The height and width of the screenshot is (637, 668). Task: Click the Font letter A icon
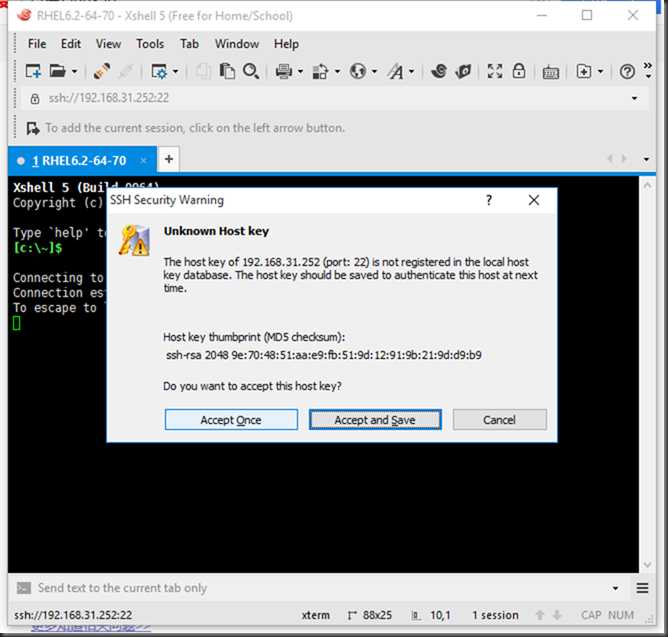pos(396,71)
